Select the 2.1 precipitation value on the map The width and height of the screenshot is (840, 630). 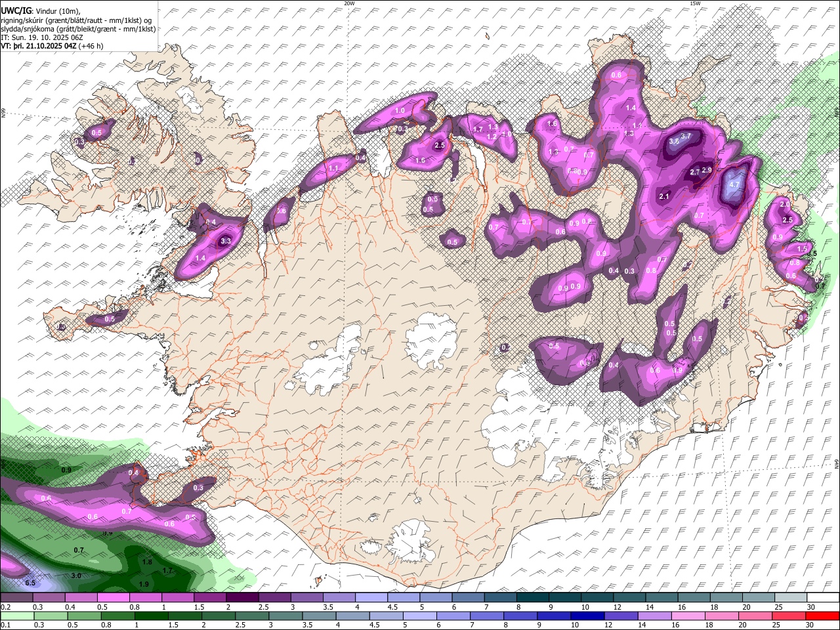coord(663,196)
